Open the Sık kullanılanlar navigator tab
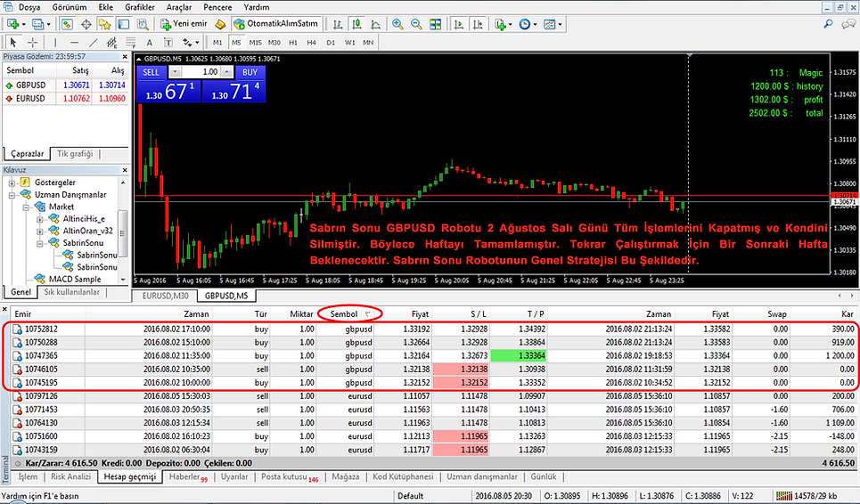Screen dimensions: 860x504 (x=72, y=293)
